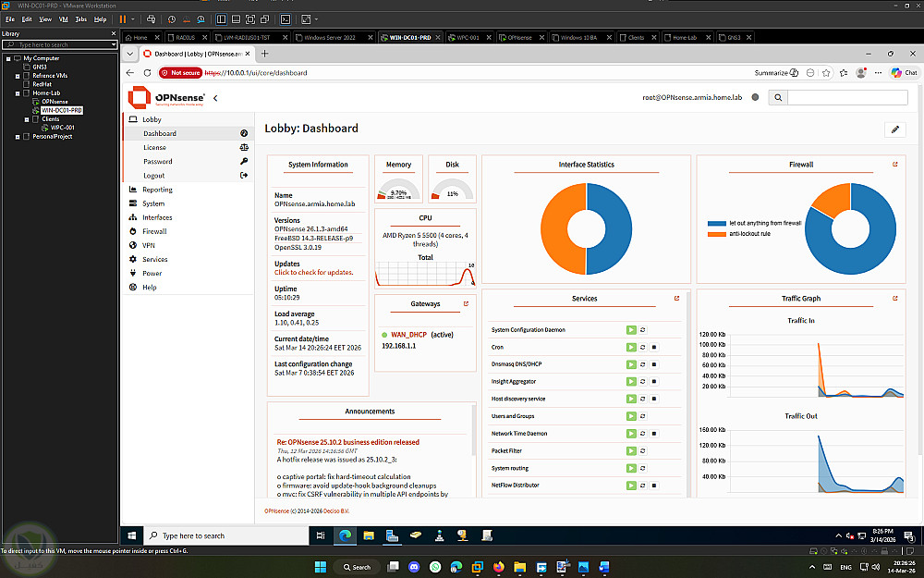The width and height of the screenshot is (924, 578).
Task: Open File Explorer in VM taskbar
Action: [x=369, y=535]
